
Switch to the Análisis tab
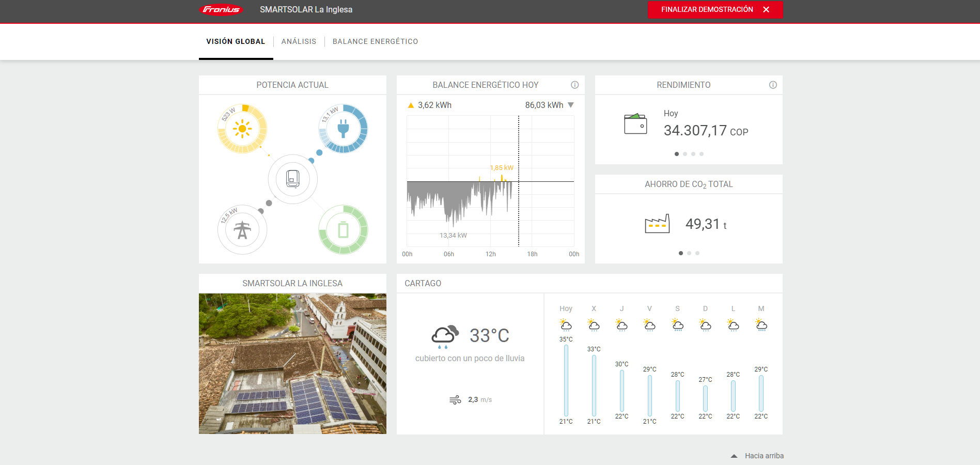[299, 41]
